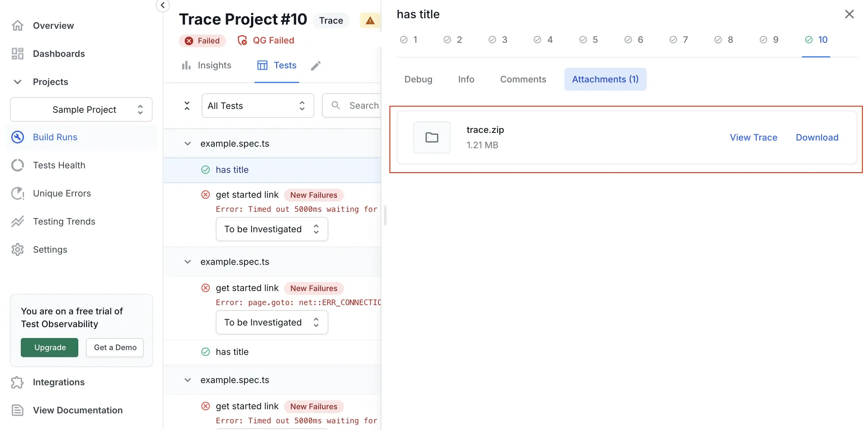The height and width of the screenshot is (430, 868).
Task: Click the orange warning triangle icon
Action: 370,20
